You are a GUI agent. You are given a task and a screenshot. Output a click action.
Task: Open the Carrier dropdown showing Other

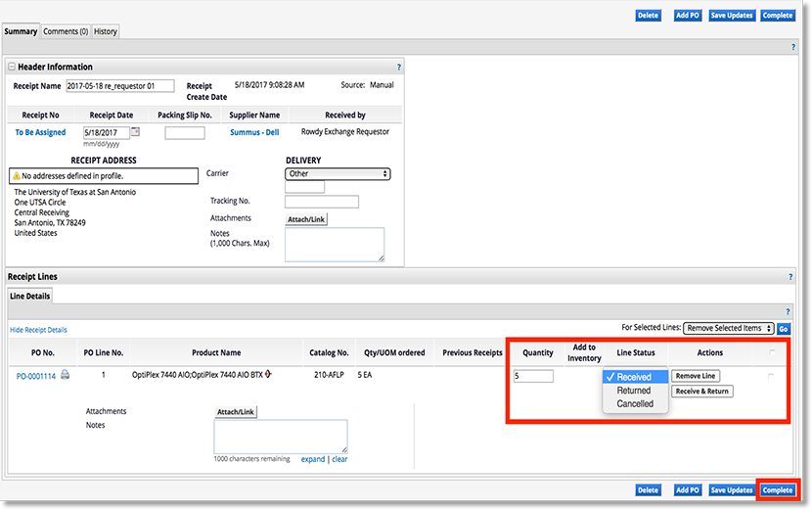(x=338, y=174)
